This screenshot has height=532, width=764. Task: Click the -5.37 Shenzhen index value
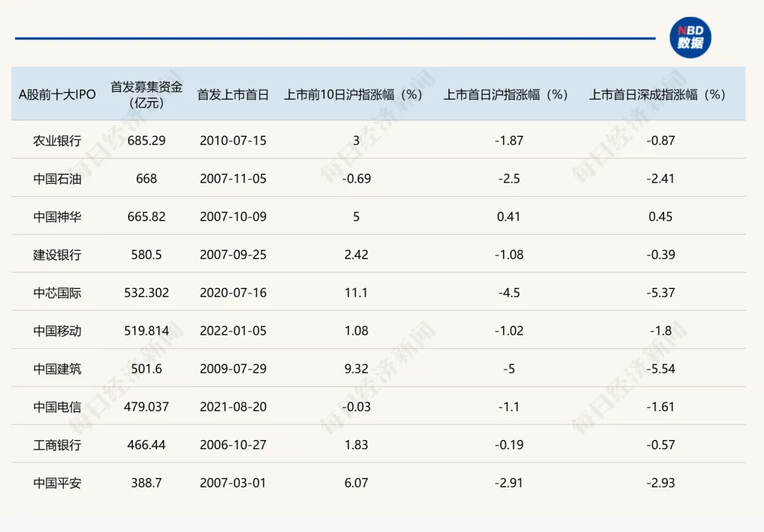pyautogui.click(x=661, y=293)
